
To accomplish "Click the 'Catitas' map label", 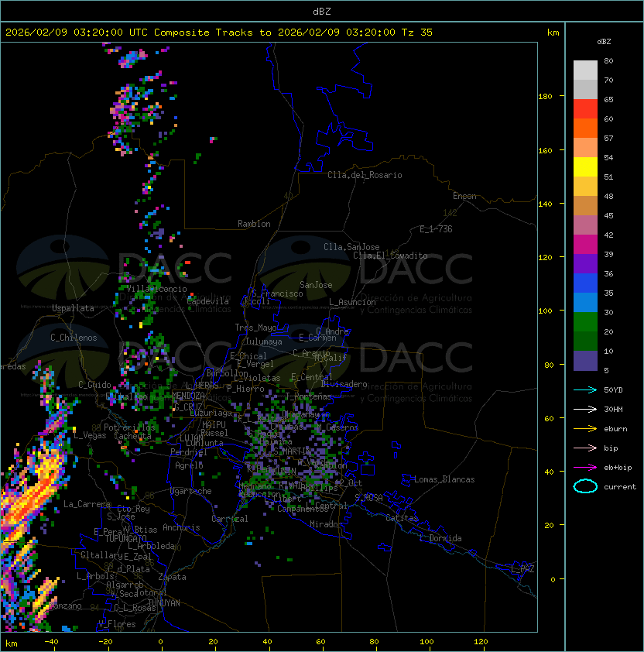I will point(402,518).
